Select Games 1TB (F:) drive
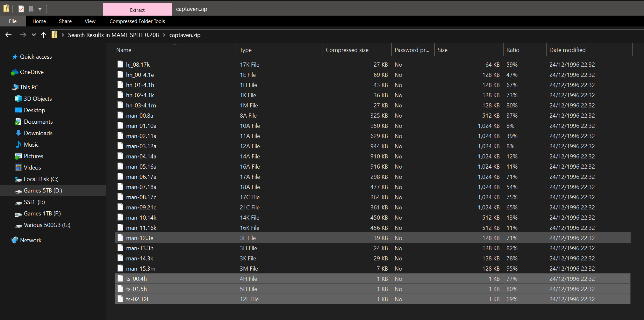Screen dimensions: 644x320 pos(42,213)
